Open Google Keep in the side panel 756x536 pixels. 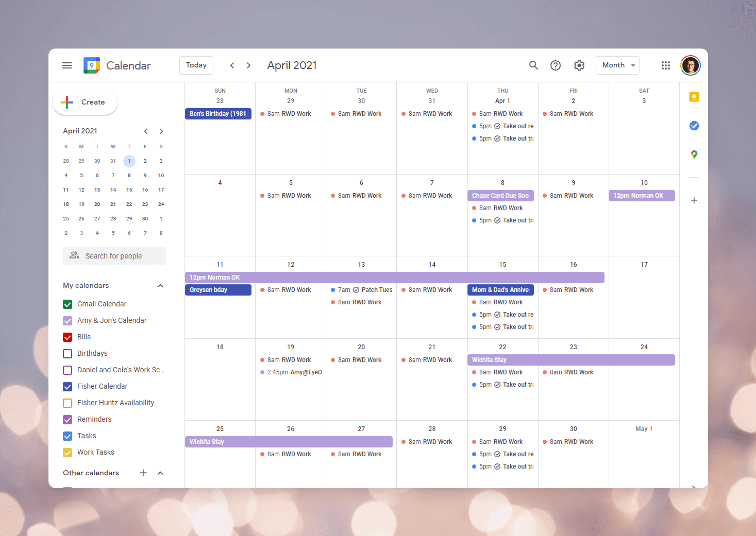point(694,97)
